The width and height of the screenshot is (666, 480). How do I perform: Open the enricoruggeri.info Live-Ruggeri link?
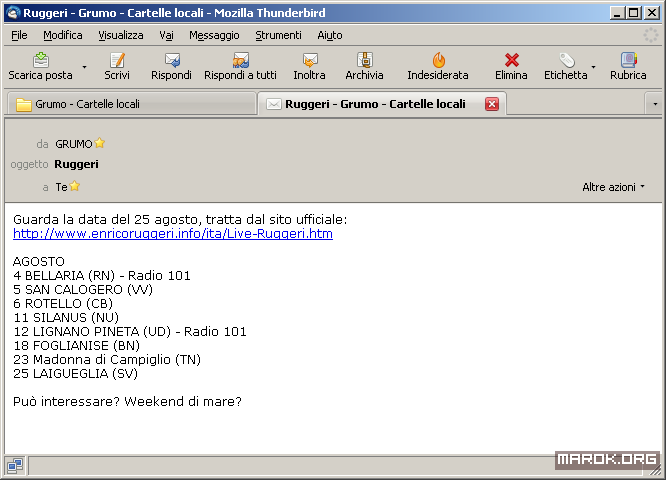click(x=172, y=234)
